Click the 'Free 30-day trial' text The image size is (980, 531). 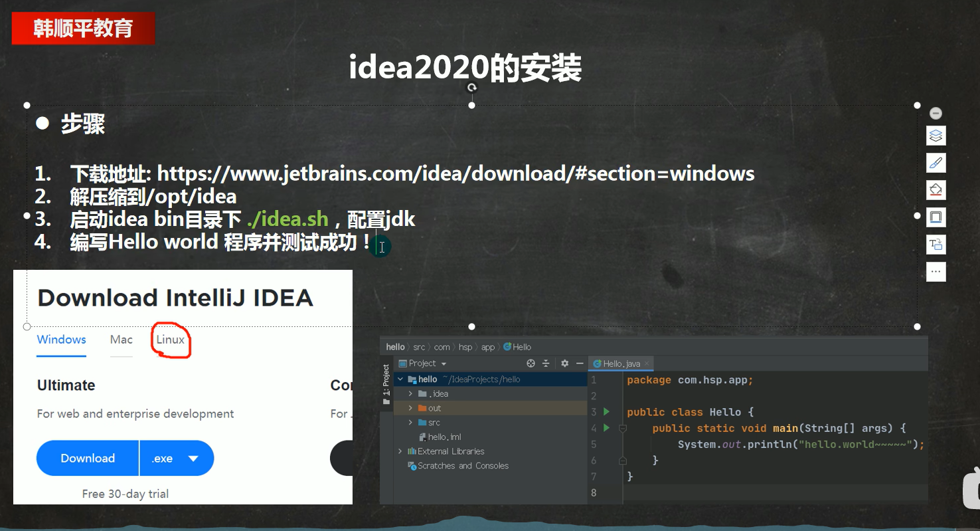point(125,494)
